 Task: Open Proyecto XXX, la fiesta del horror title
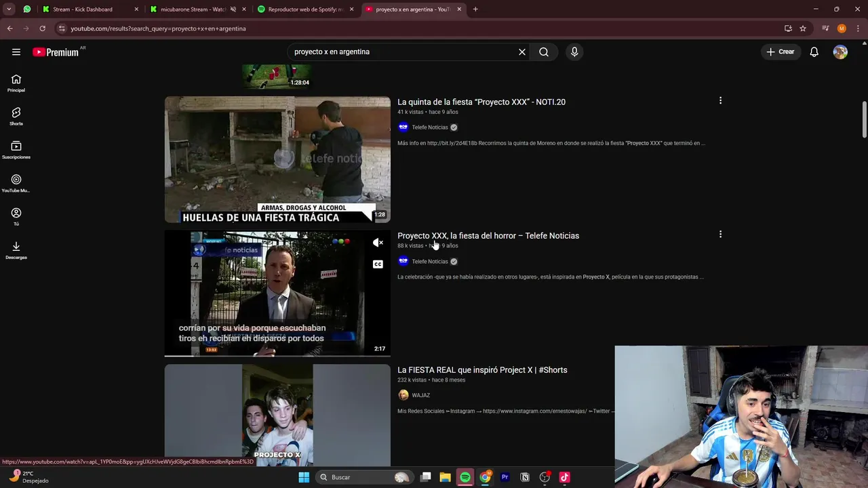(x=488, y=236)
